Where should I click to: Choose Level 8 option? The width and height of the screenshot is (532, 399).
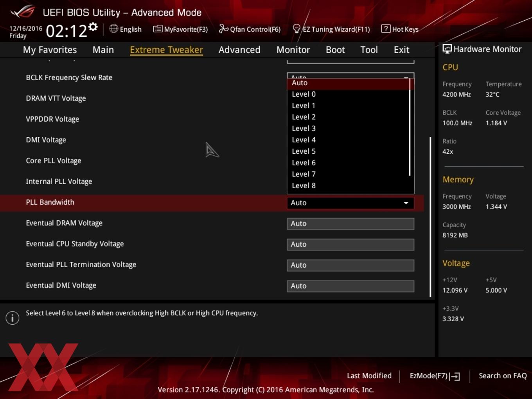(348, 185)
